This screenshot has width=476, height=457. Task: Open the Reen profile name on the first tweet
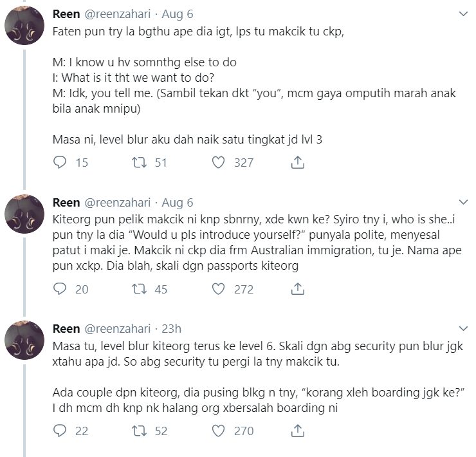tap(66, 14)
